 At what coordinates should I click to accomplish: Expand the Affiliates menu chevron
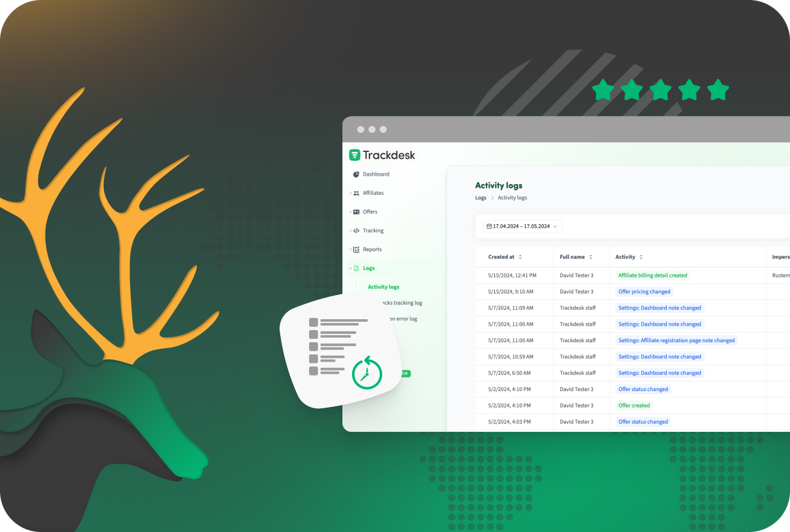tap(350, 193)
